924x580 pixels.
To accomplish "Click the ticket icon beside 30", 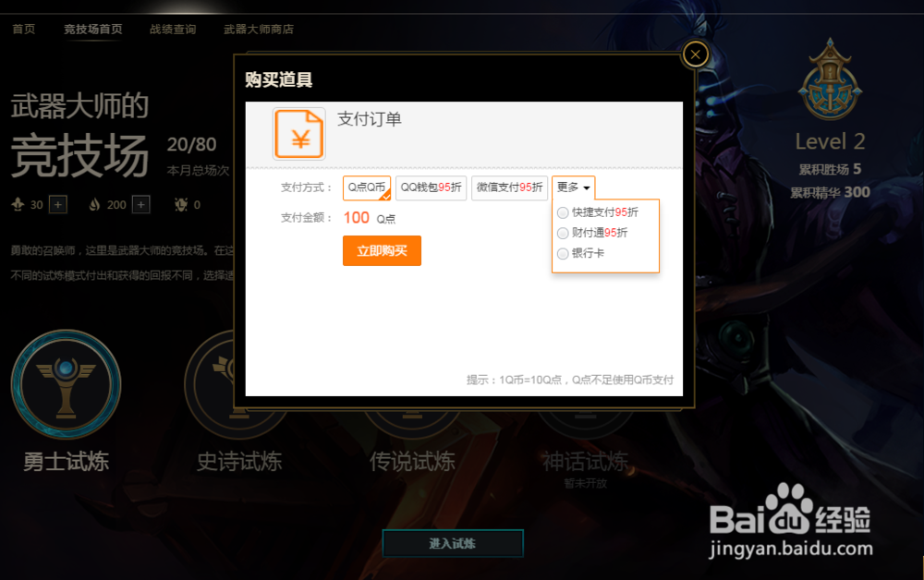I will coord(18,204).
